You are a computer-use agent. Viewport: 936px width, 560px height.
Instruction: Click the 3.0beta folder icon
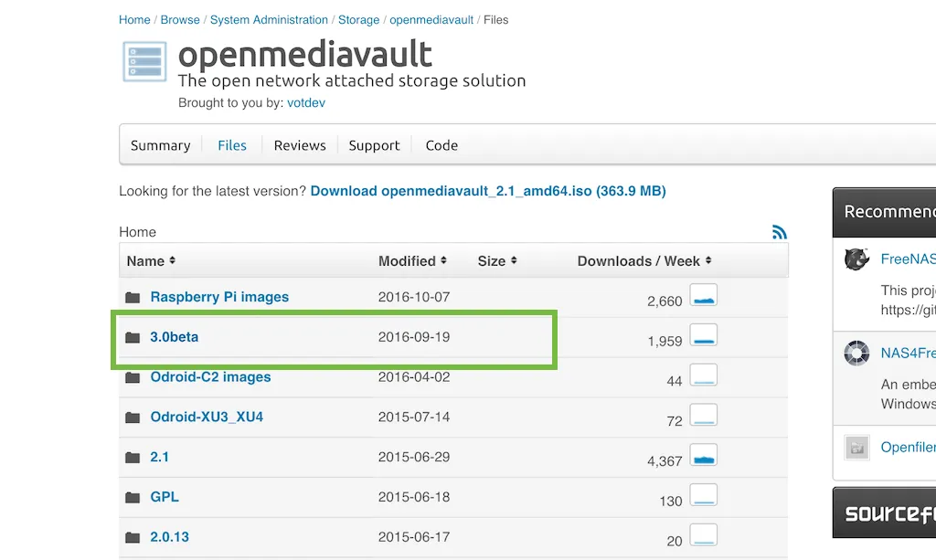(133, 337)
